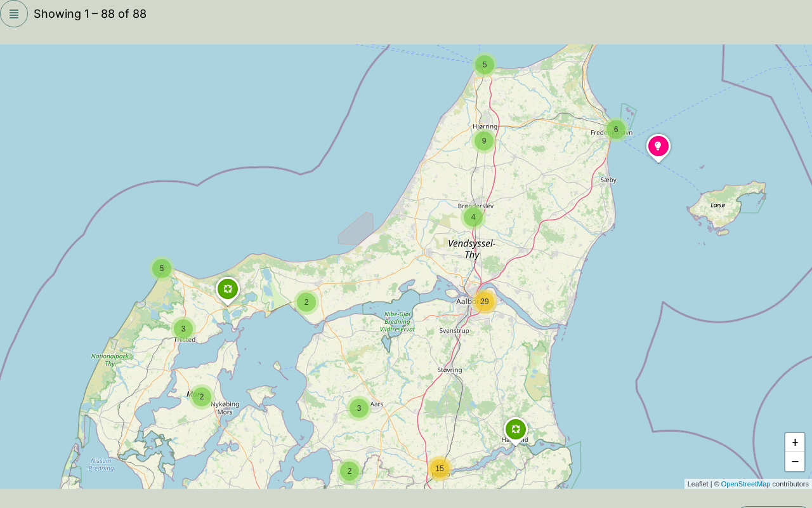Click the Støvring town label
The height and width of the screenshot is (508, 812).
[450, 370]
